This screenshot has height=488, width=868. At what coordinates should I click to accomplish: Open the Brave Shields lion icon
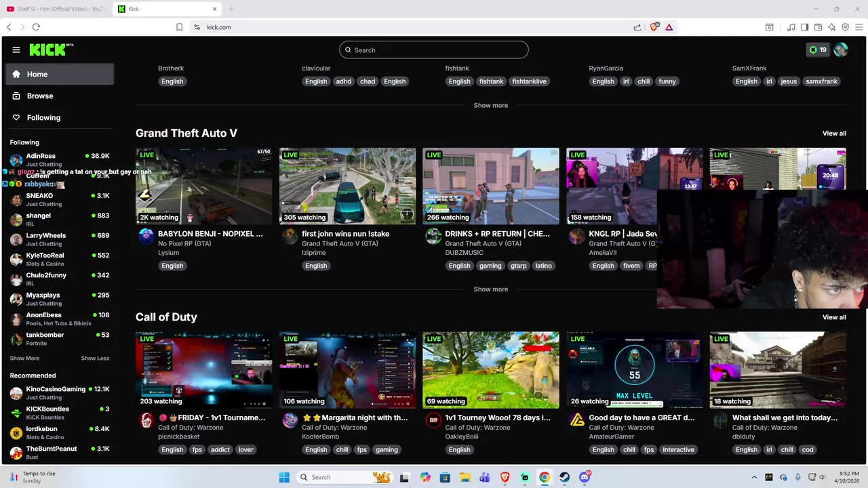tap(654, 27)
